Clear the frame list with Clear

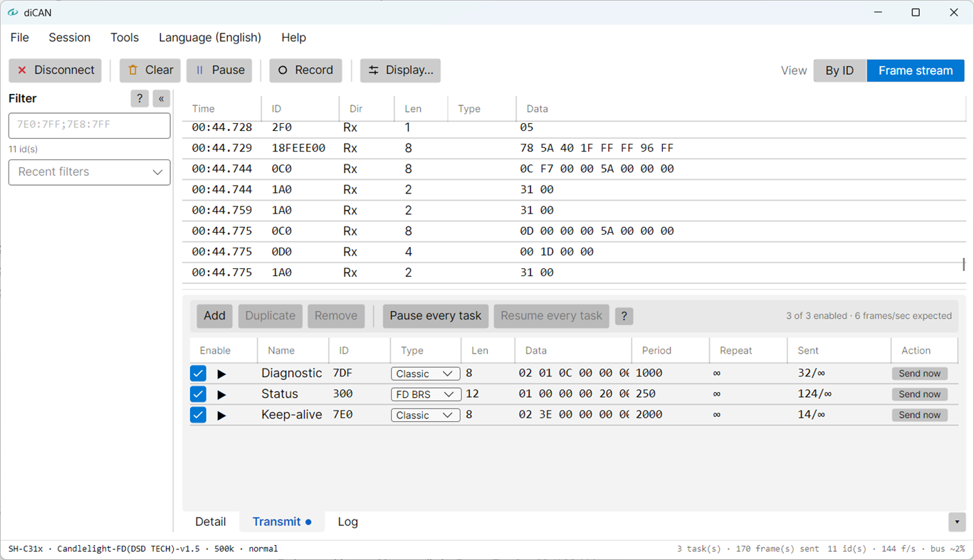(150, 70)
